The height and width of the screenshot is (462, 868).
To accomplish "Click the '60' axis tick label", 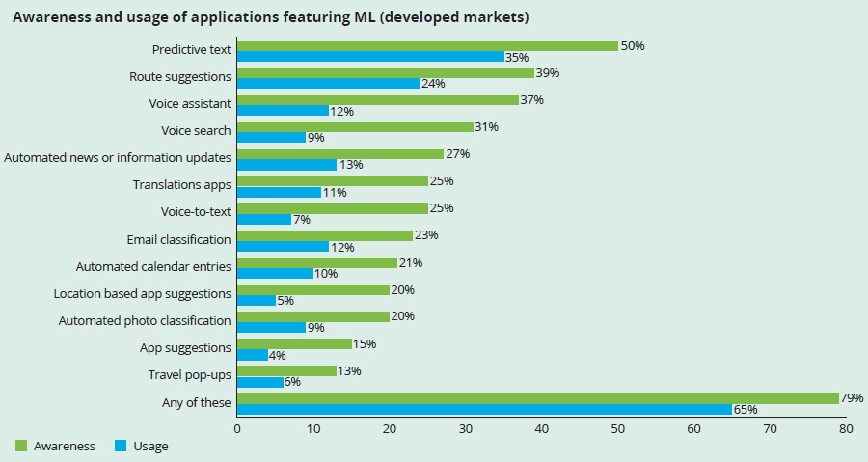I will point(693,429).
